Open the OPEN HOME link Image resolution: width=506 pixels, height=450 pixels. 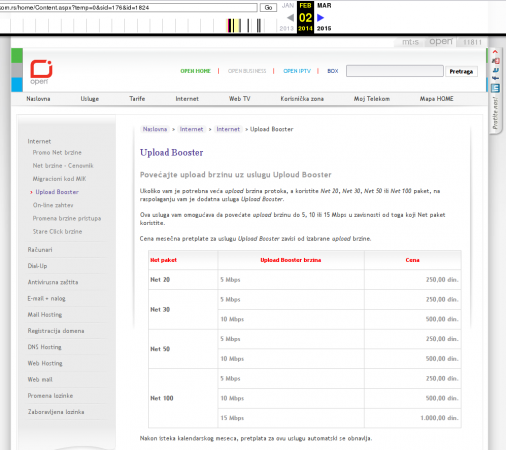195,71
